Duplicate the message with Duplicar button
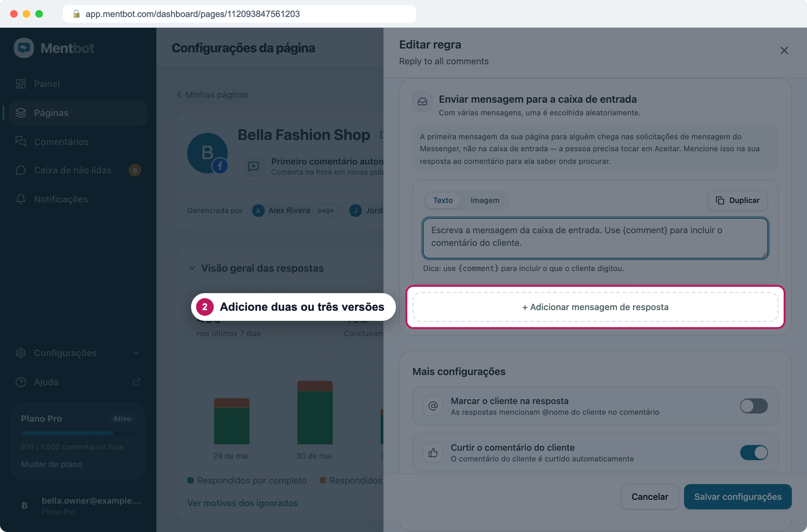The width and height of the screenshot is (807, 532). [737, 200]
